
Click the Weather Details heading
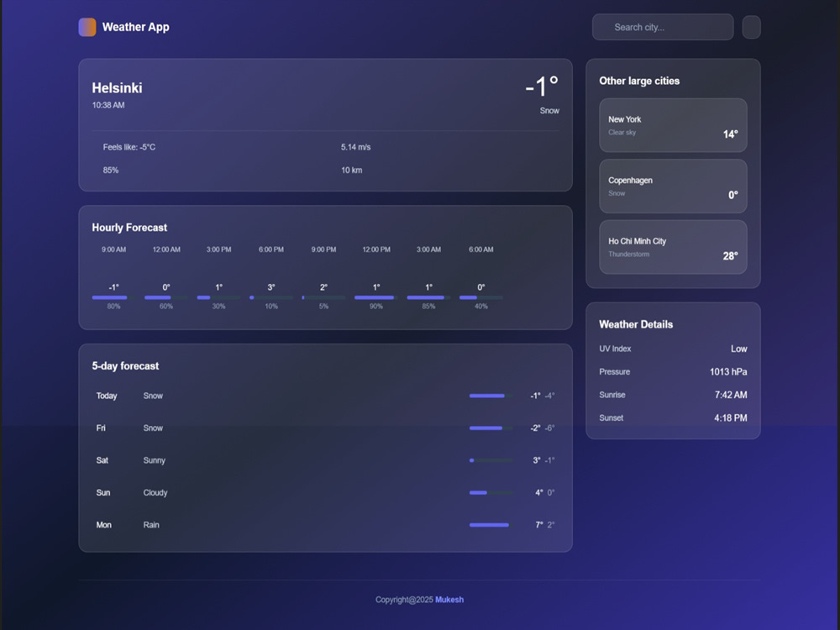point(636,324)
